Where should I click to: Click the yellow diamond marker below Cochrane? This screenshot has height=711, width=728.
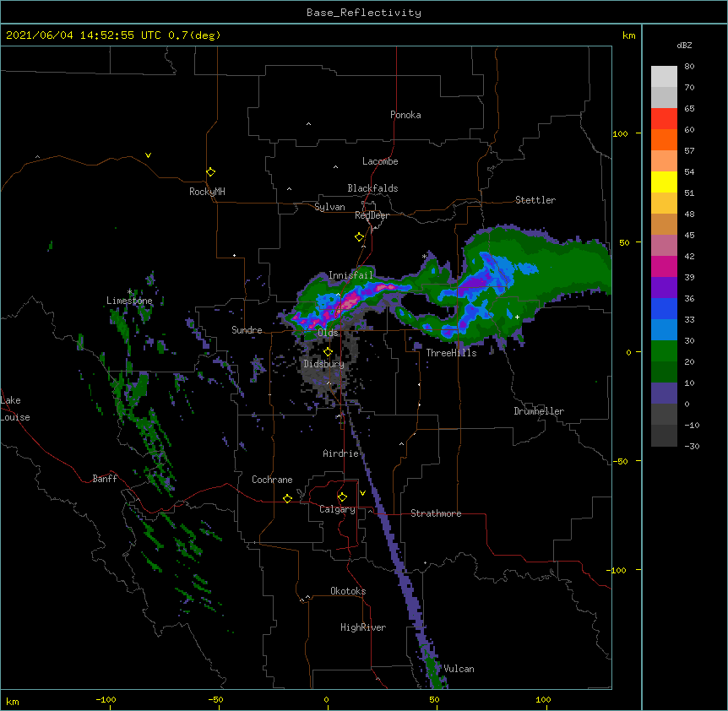coord(287,498)
